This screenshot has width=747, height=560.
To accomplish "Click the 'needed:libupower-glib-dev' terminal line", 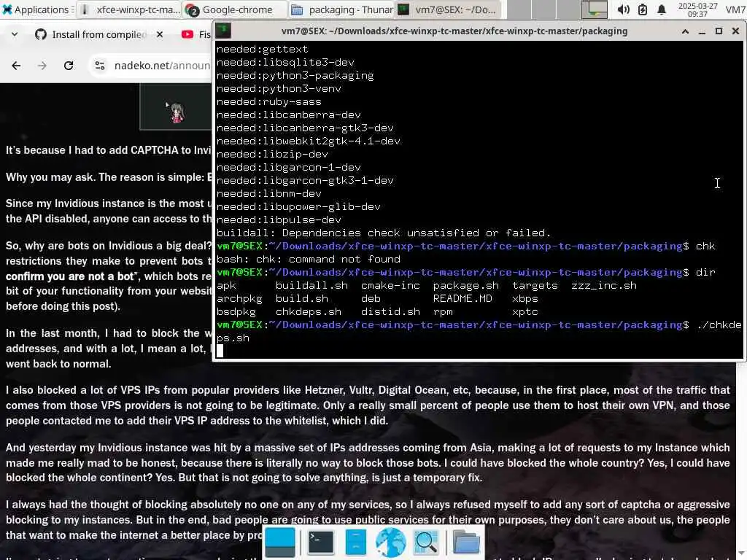I will (x=298, y=206).
